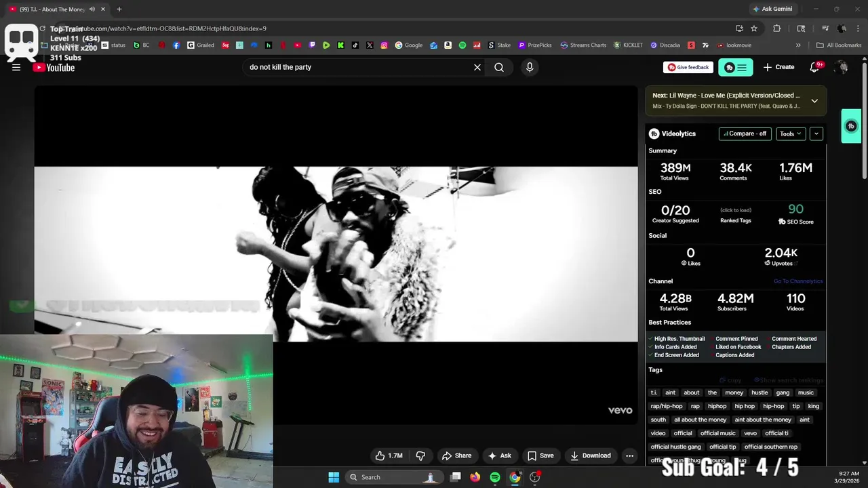Save the video to a playlist
Screen dimensions: 868x488
click(540, 455)
